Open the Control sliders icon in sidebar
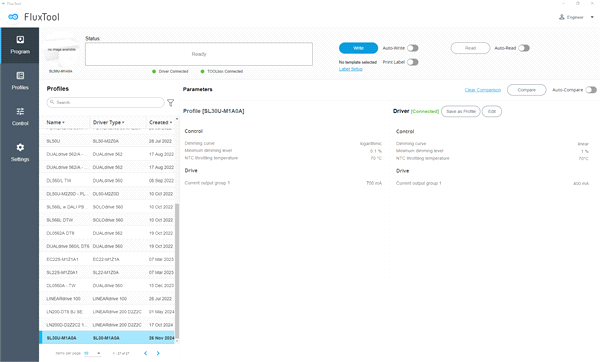 click(x=20, y=111)
